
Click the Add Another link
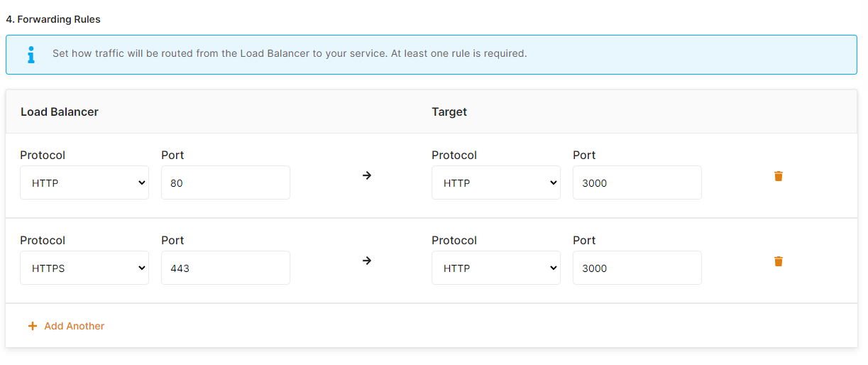74,326
